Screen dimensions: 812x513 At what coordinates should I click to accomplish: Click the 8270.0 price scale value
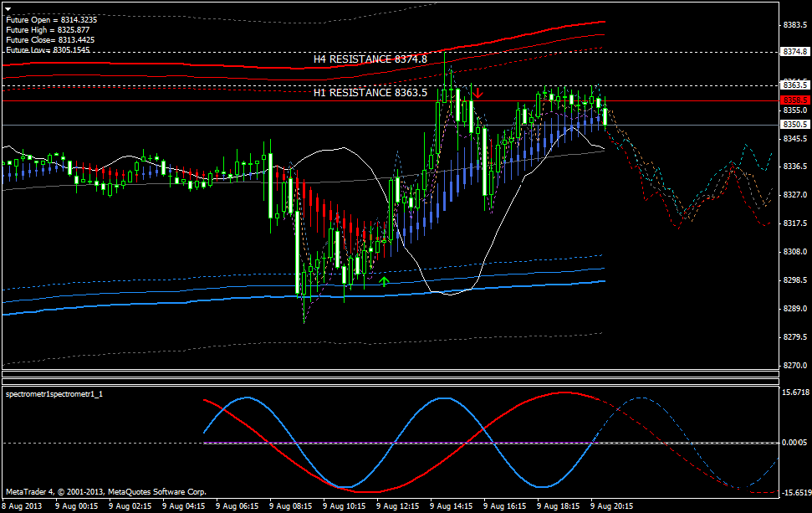coord(795,366)
